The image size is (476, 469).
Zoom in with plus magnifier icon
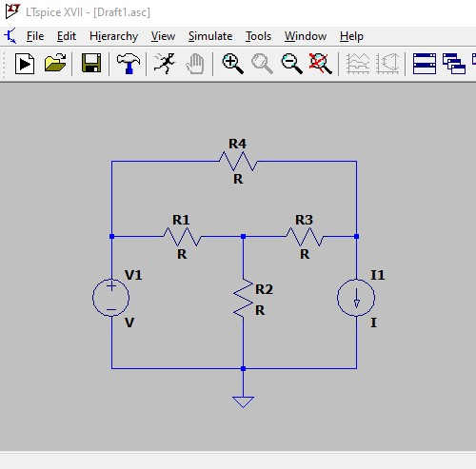232,64
